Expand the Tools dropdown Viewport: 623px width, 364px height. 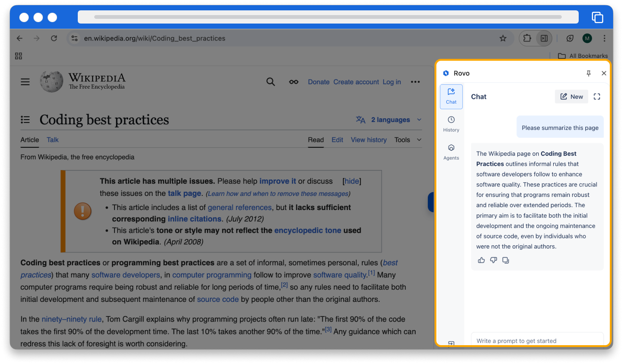click(x=408, y=140)
